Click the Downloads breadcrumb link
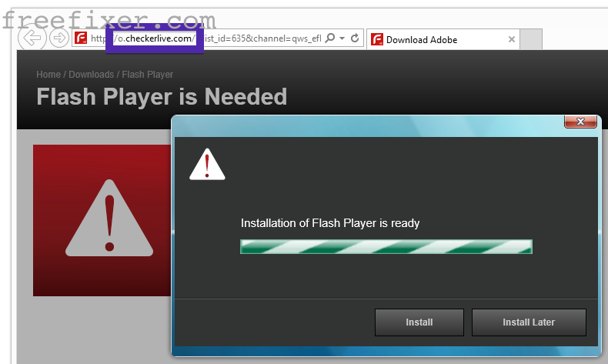The height and width of the screenshot is (364, 608). [91, 75]
